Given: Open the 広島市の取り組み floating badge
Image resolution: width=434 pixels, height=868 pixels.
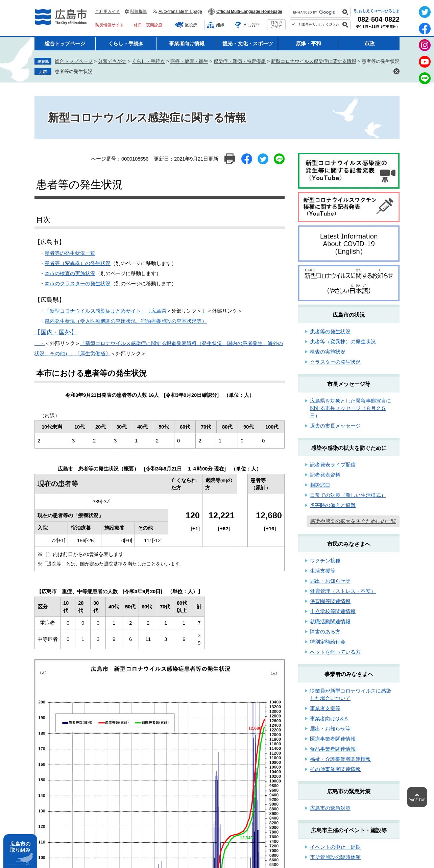Looking at the screenshot, I should [x=20, y=851].
